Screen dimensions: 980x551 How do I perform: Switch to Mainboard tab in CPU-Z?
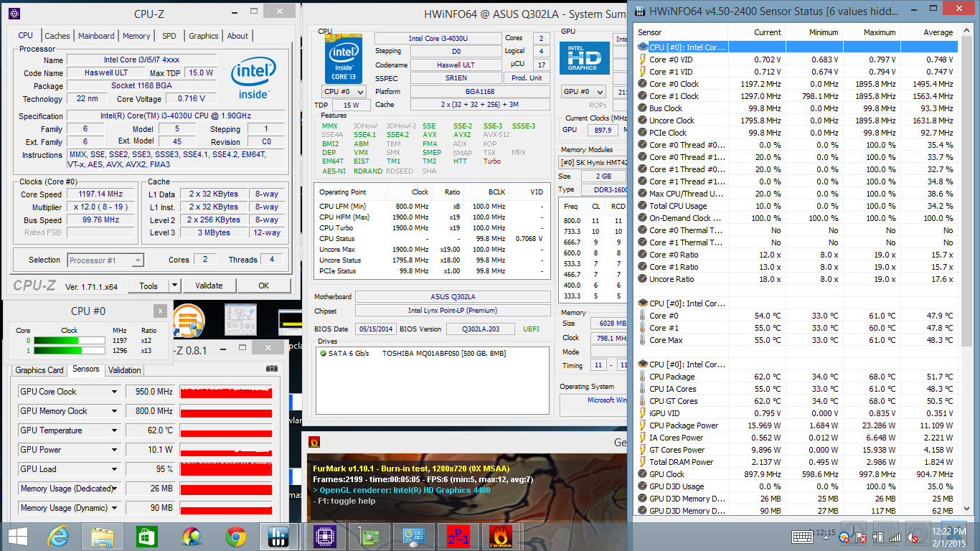[96, 36]
